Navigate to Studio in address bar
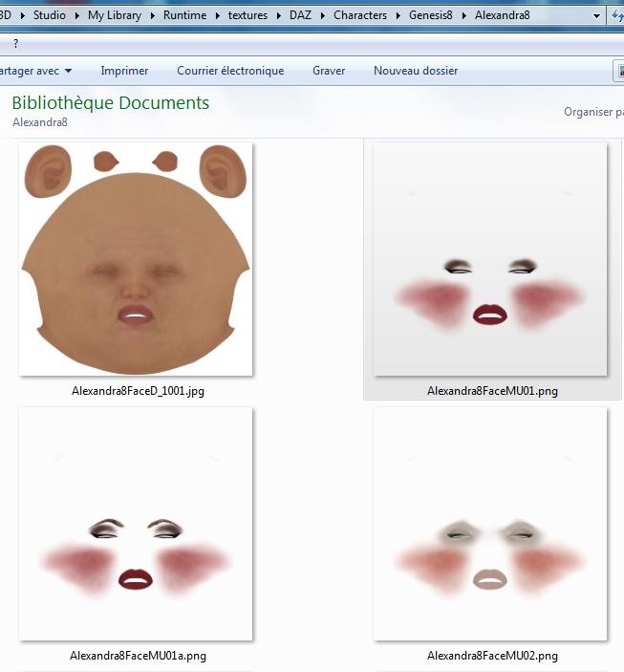Screen dimensions: 624x672 pyautogui.click(x=50, y=15)
